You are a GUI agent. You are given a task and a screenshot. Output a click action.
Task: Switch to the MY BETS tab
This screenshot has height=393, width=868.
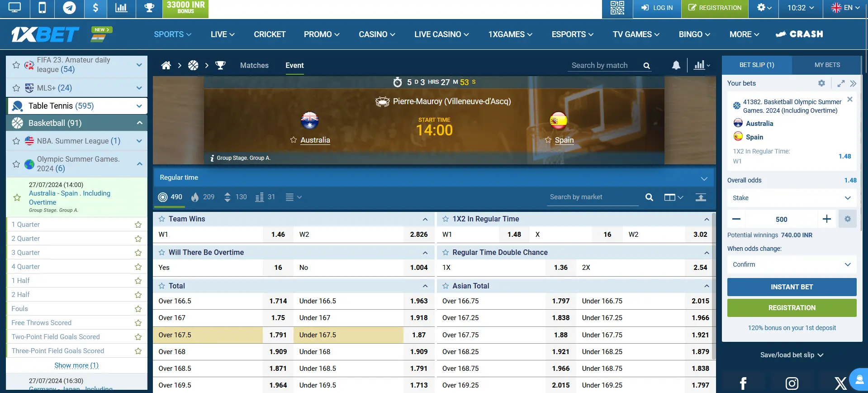pyautogui.click(x=827, y=65)
